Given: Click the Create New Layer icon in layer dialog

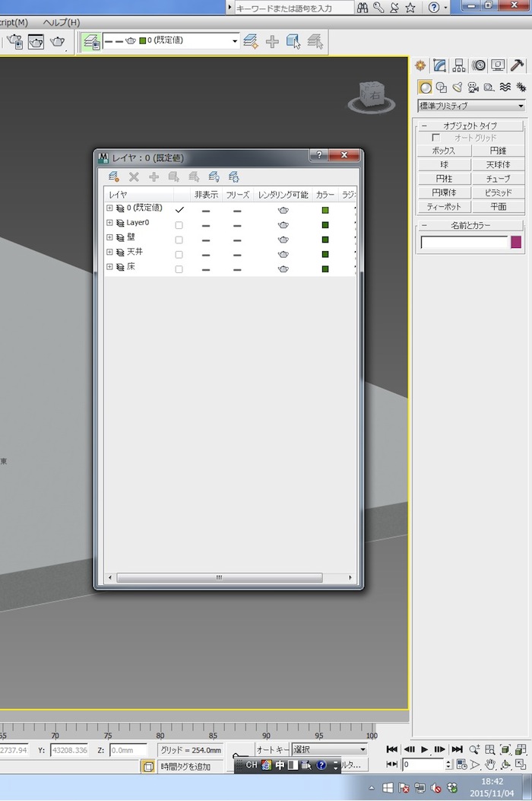Looking at the screenshot, I should pyautogui.click(x=113, y=176).
